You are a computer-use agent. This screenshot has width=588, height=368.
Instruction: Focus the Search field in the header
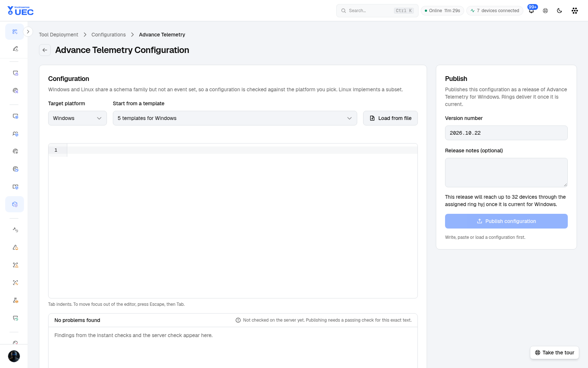pos(377,11)
